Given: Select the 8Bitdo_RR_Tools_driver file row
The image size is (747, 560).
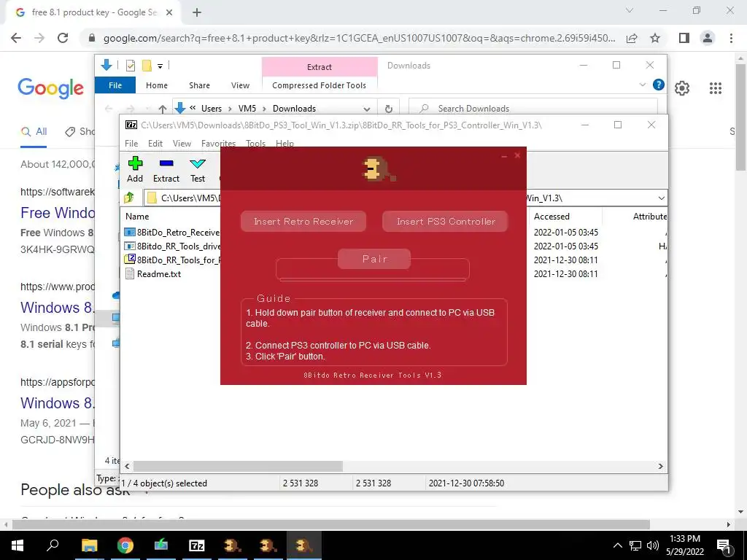Looking at the screenshot, I should coord(172,246).
